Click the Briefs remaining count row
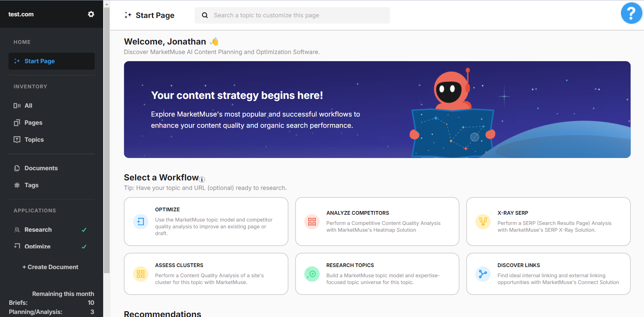Screen dimensions: 644x317 (52, 303)
